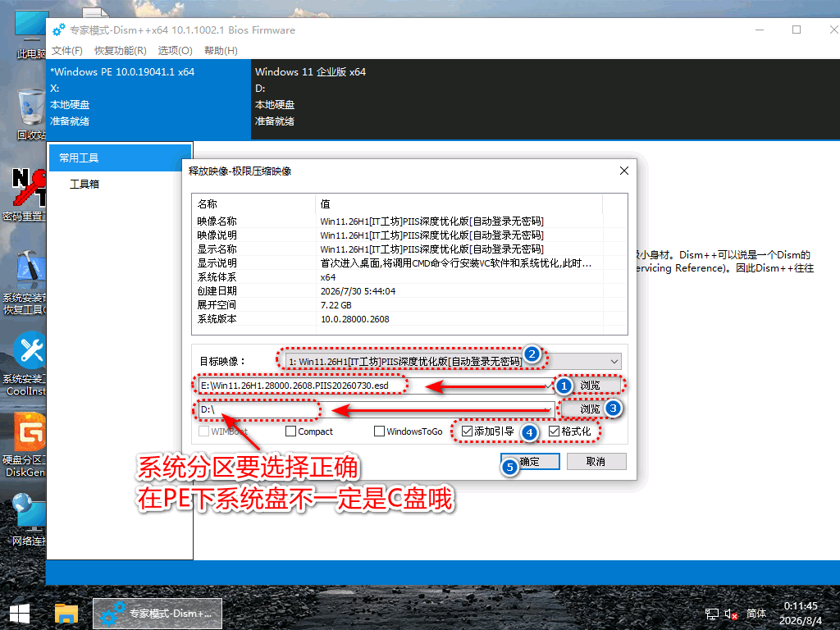The width and height of the screenshot is (840, 630).
Task: Expand the D:\ destination path dropdown arrow
Action: point(548,410)
